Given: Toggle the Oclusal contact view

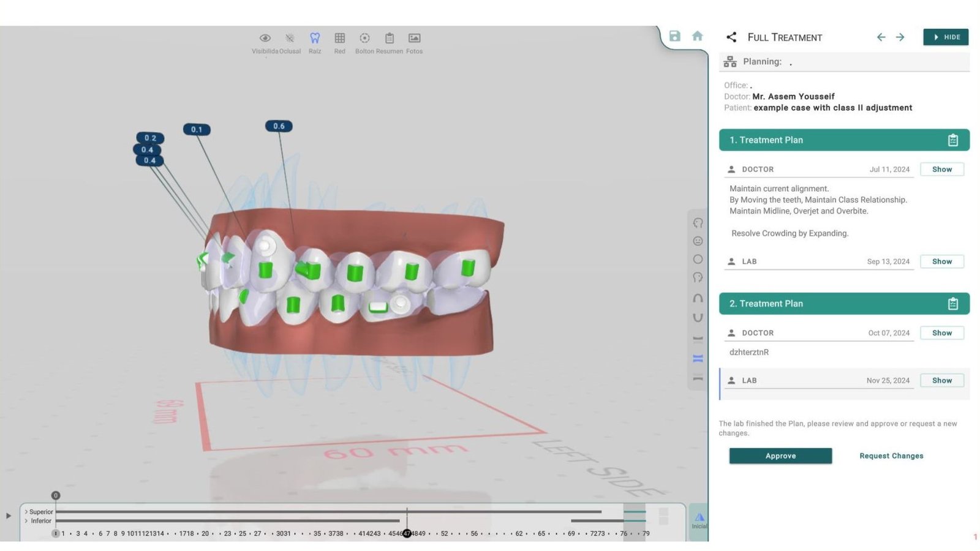Looking at the screenshot, I should (x=290, y=39).
